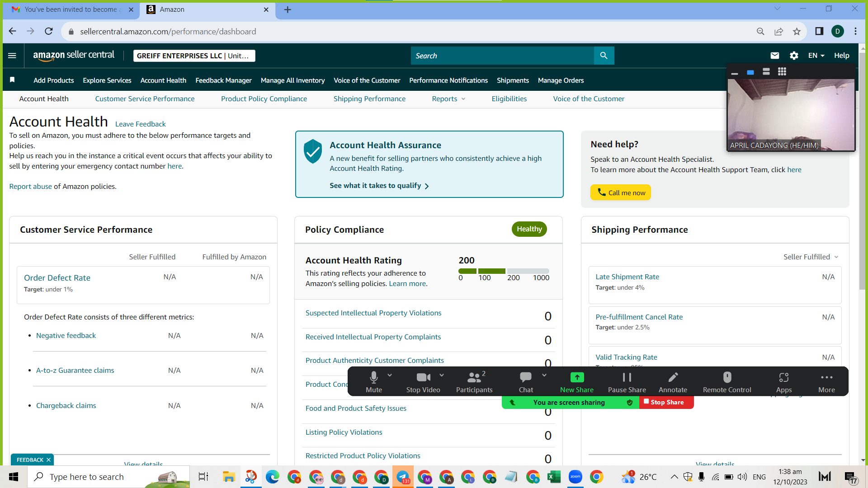Stop the Zoom video camera

423,382
